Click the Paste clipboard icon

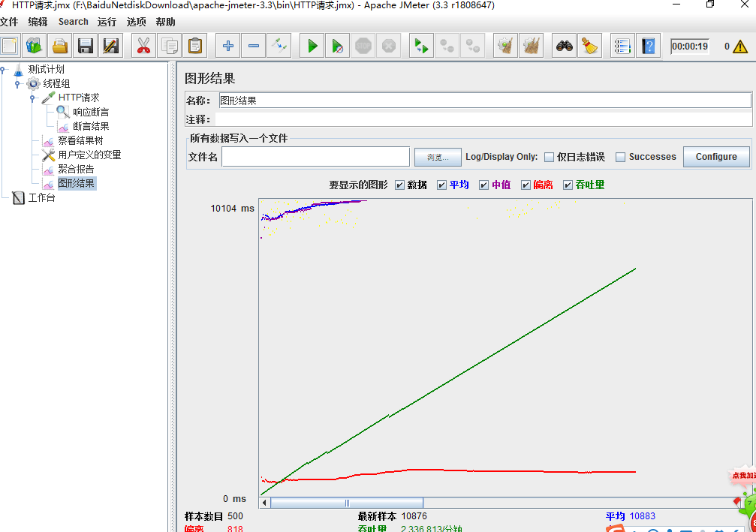click(x=194, y=47)
